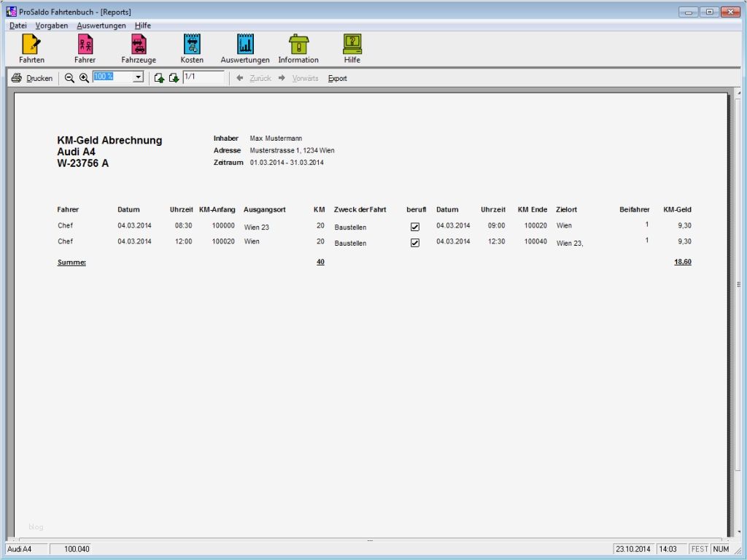Click the Vorwärts forward arrow icon
The image size is (747, 560).
pyautogui.click(x=282, y=77)
